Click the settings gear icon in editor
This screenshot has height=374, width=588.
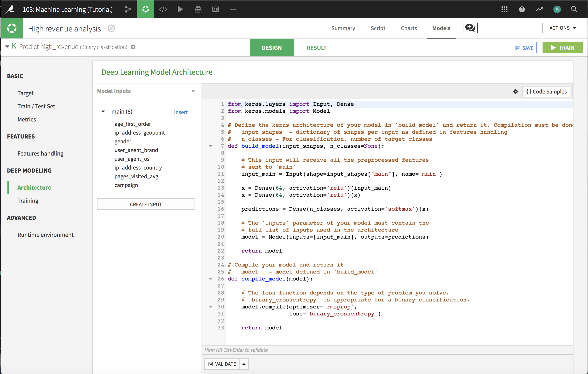pyautogui.click(x=515, y=91)
